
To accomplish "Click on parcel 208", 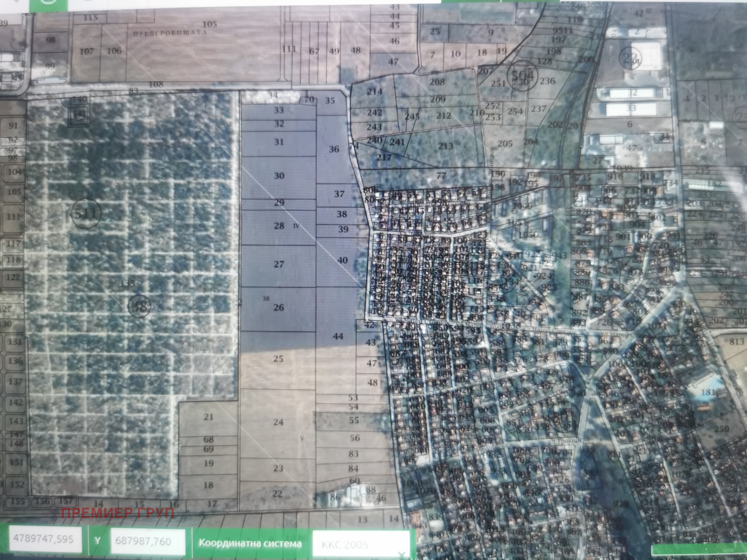I will coord(437,82).
